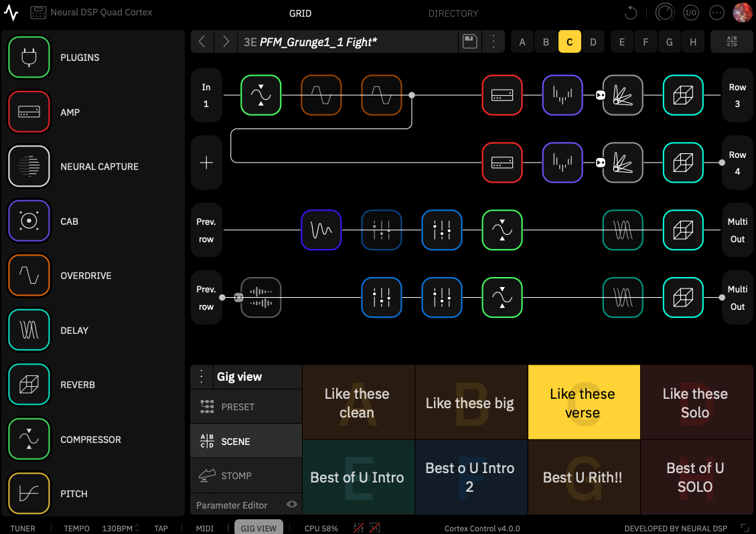
Task: Activate scene G in scene selector
Action: point(669,42)
